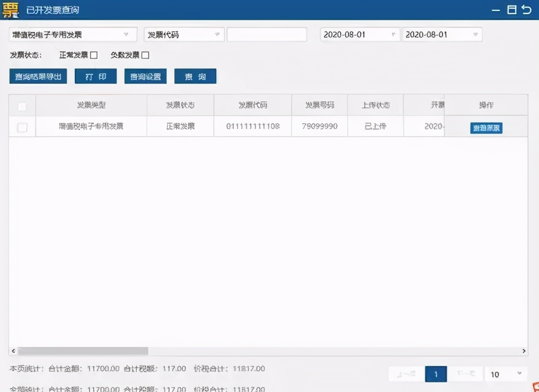539x392 pixels.
Task: Go to page 1 in pagination
Action: click(x=436, y=374)
